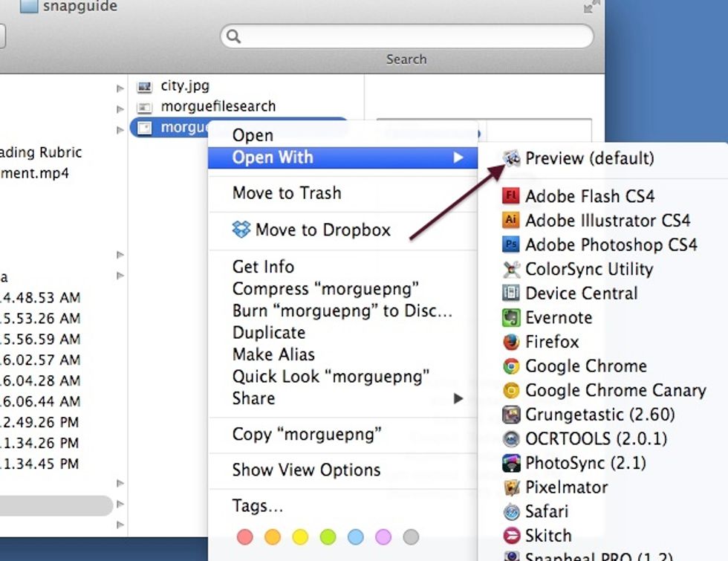Screen dimensions: 728x561
Task: Apply the red tag color
Action: coord(244,536)
